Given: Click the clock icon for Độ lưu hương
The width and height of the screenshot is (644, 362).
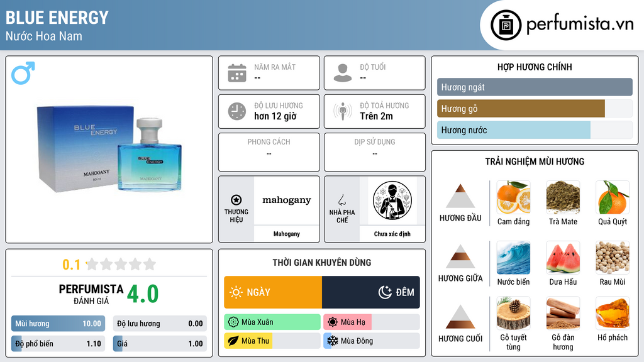Looking at the screenshot, I should click(x=237, y=111).
